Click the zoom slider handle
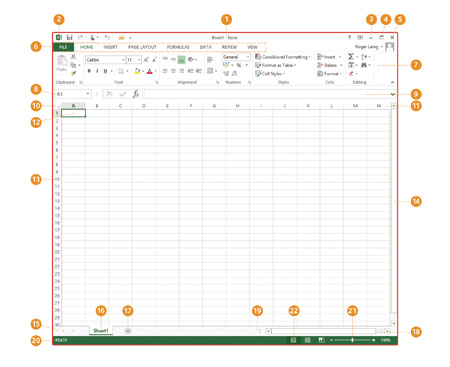450x367 pixels. pyautogui.click(x=352, y=340)
